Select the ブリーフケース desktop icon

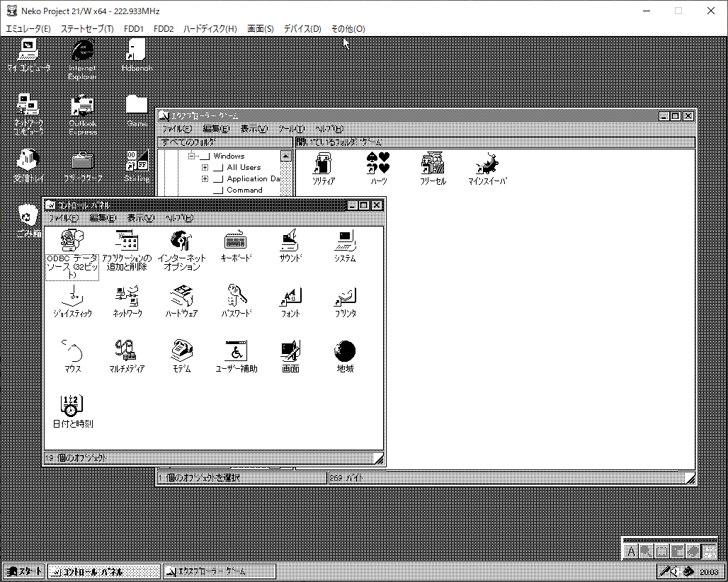pyautogui.click(x=83, y=166)
